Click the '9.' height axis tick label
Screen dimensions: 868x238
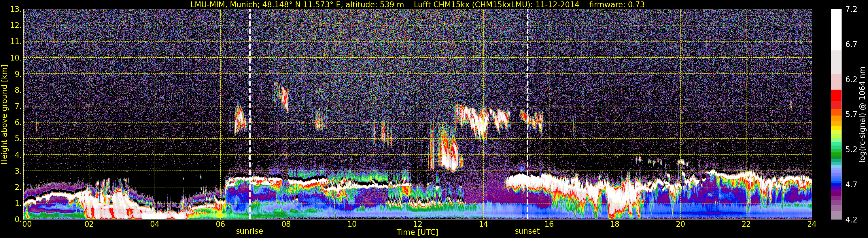coord(18,74)
